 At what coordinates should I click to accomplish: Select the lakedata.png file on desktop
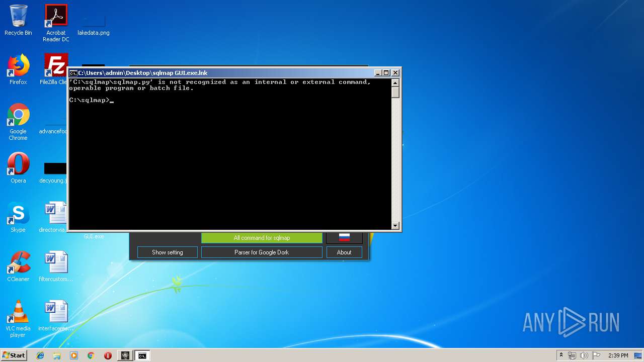[x=93, y=23]
